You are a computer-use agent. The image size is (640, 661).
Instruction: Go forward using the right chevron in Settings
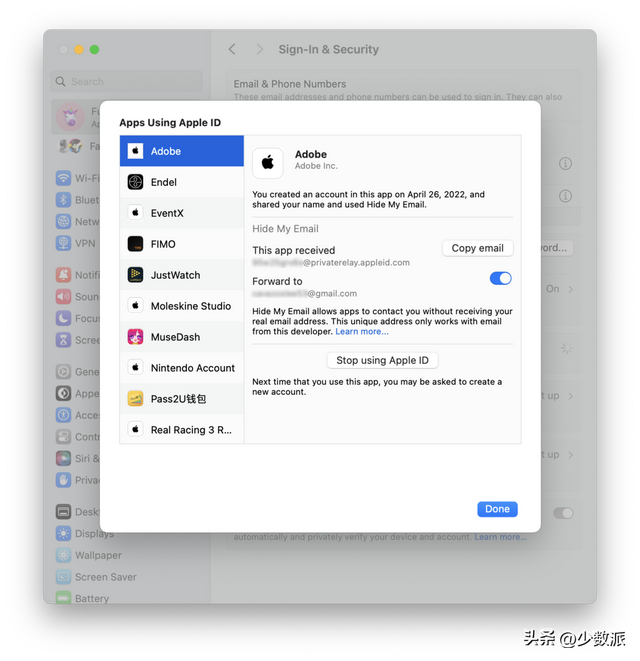(259, 49)
